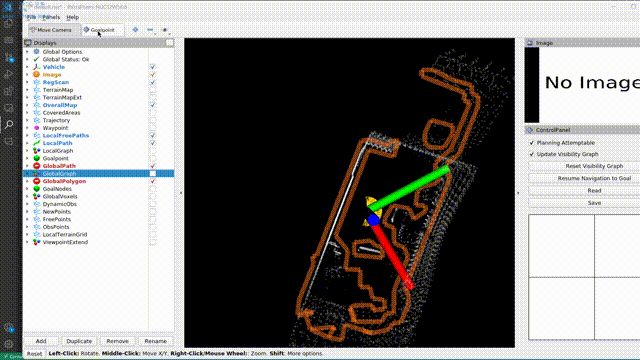Uncheck Update Visibility Graph checkbox

[x=531, y=154]
